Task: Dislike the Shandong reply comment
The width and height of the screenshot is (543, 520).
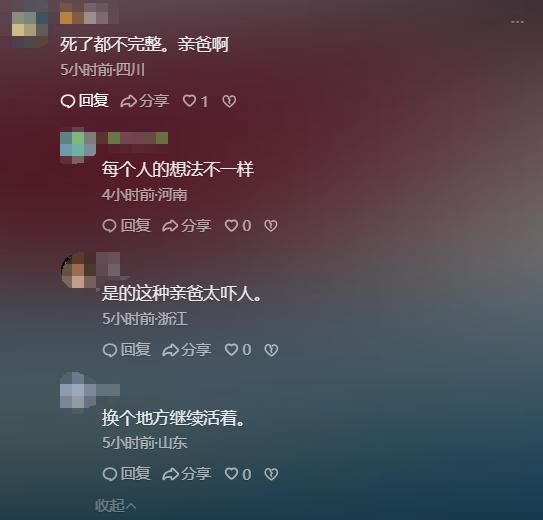Action: pos(271,474)
